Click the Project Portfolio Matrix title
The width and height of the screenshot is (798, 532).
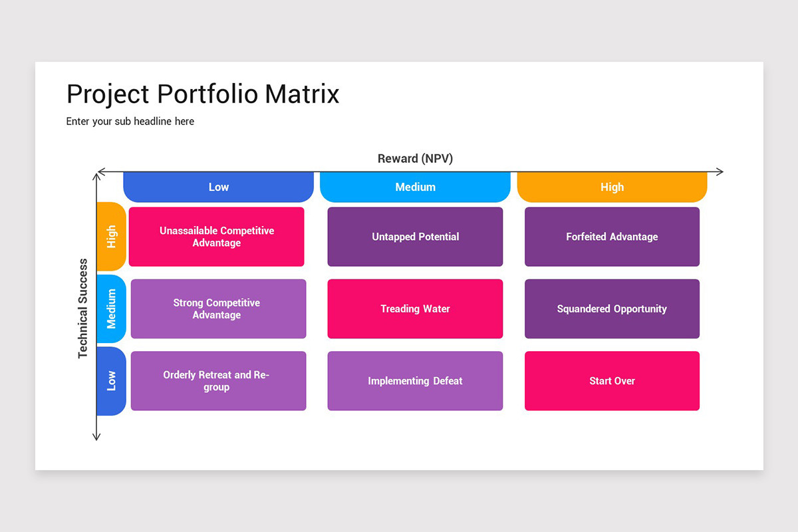coord(203,94)
